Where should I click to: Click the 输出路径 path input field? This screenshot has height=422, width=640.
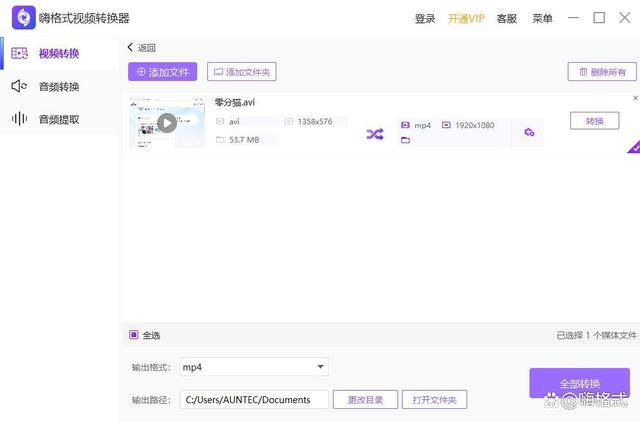[254, 400]
